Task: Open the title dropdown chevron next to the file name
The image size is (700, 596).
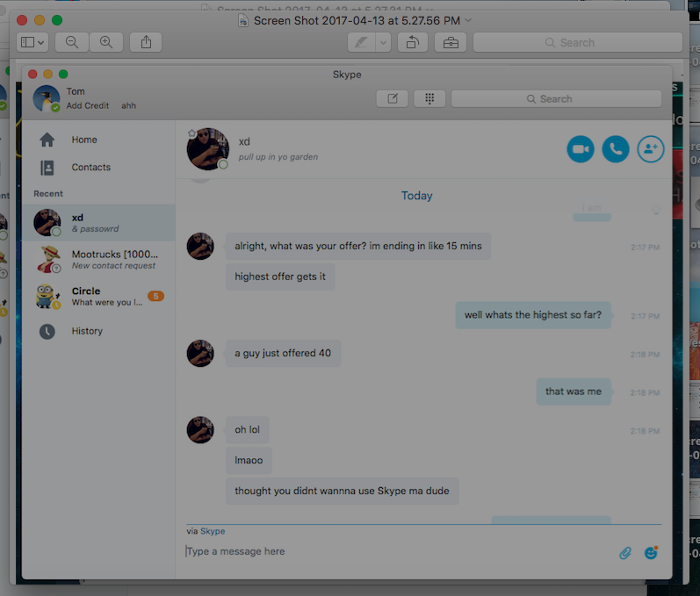Action: [468, 20]
